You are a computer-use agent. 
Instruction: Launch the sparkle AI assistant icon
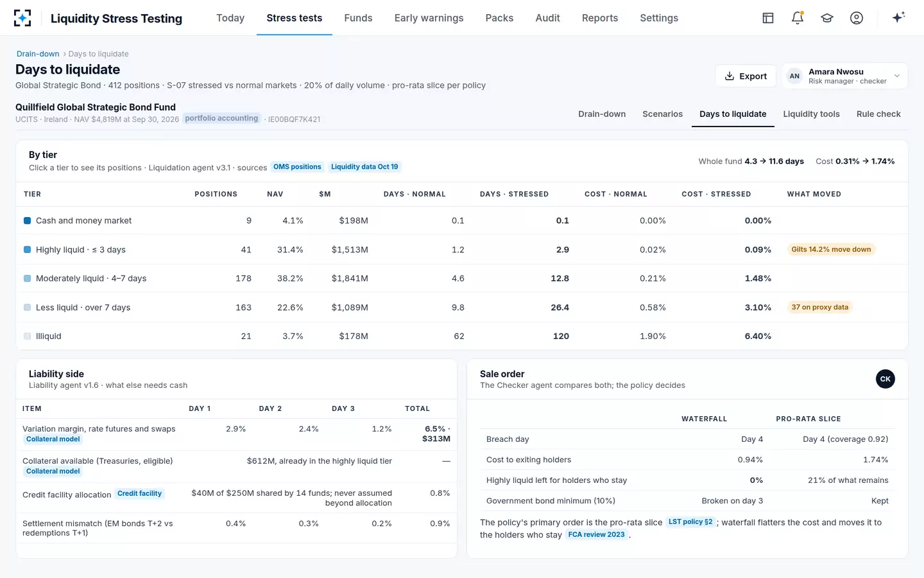click(898, 17)
